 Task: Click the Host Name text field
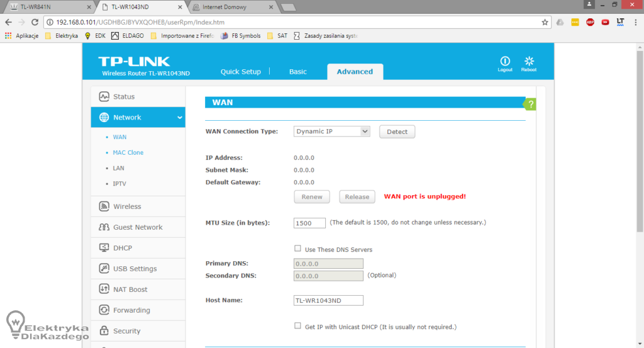(328, 301)
